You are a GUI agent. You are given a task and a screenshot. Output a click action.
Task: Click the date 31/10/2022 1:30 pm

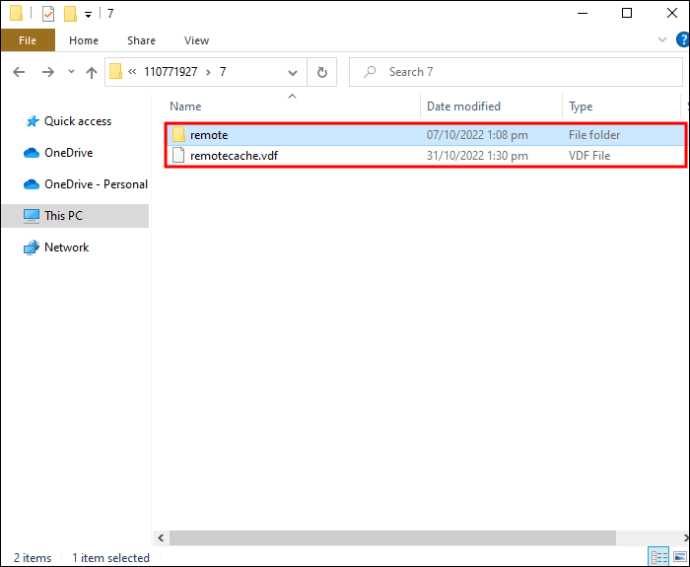pos(477,156)
